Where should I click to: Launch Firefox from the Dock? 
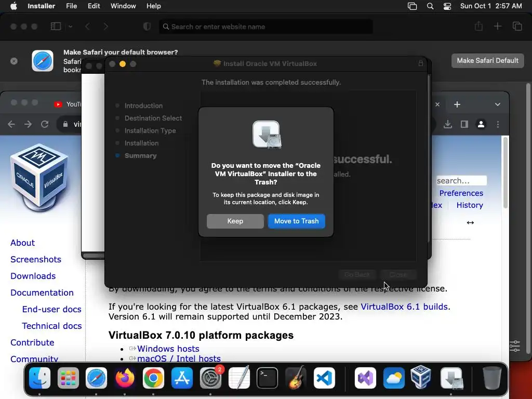125,378
